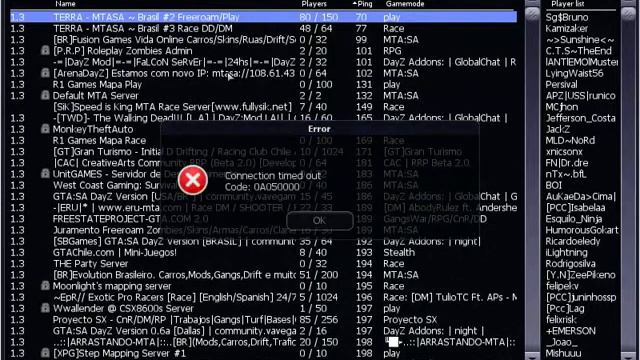Click player HumorousGokart in Player list
Image resolution: width=640 pixels, height=360 pixels.
(582, 230)
